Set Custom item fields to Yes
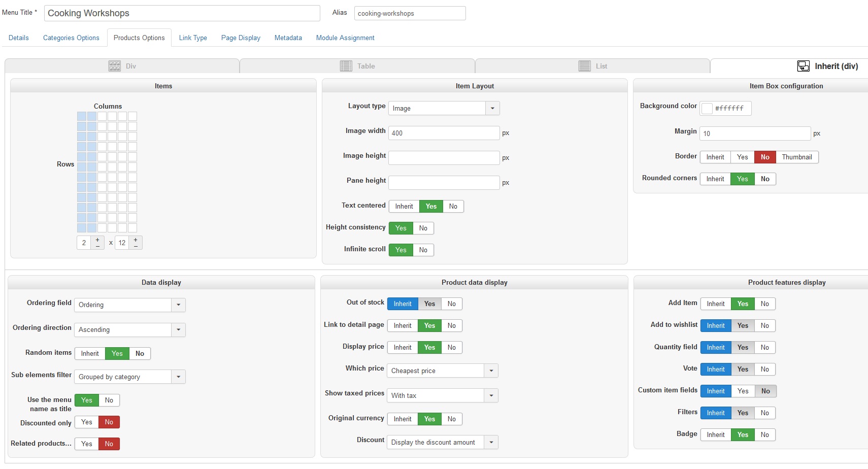This screenshot has width=868, height=469. pyautogui.click(x=743, y=391)
